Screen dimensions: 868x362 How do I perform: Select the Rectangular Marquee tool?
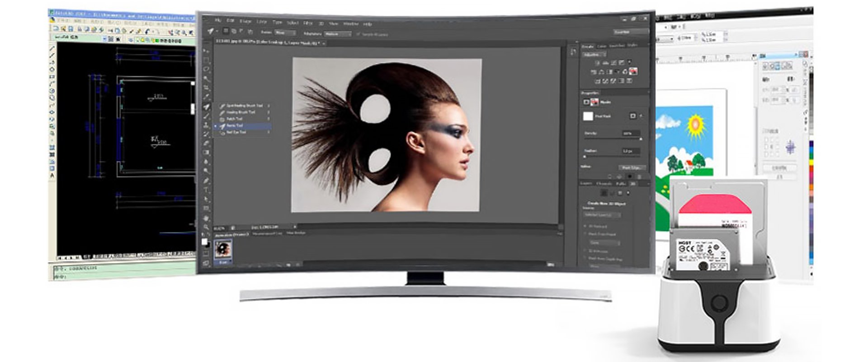point(206,60)
